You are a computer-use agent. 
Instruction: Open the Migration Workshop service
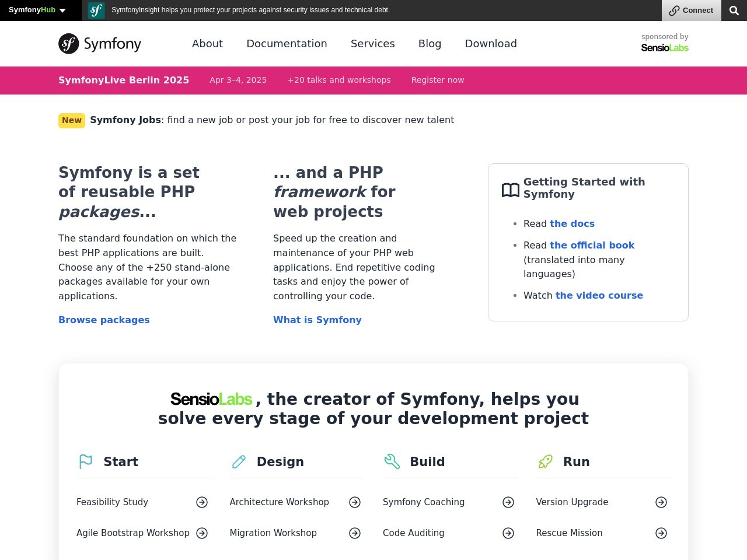(273, 533)
